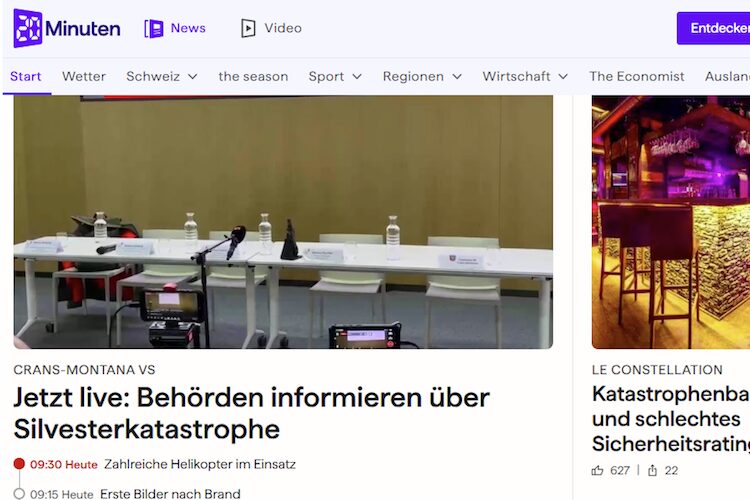
Task: Open The Economist navigation item
Action: point(637,77)
